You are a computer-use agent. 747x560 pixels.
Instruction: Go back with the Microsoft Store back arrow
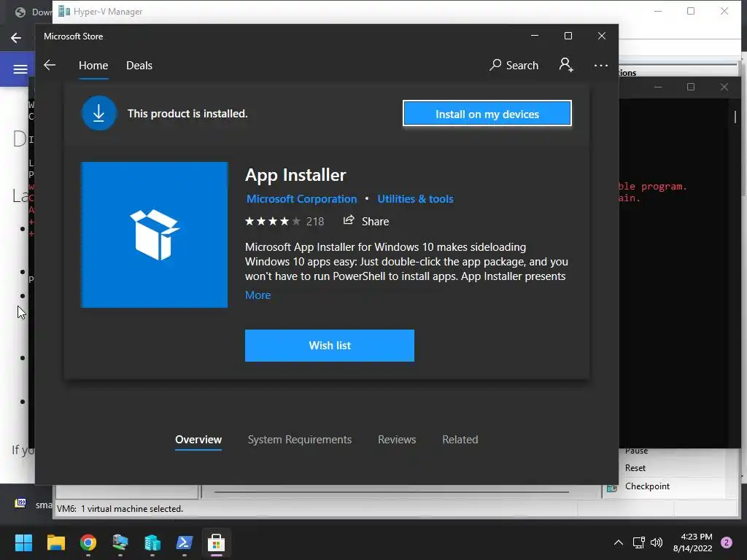pyautogui.click(x=50, y=65)
